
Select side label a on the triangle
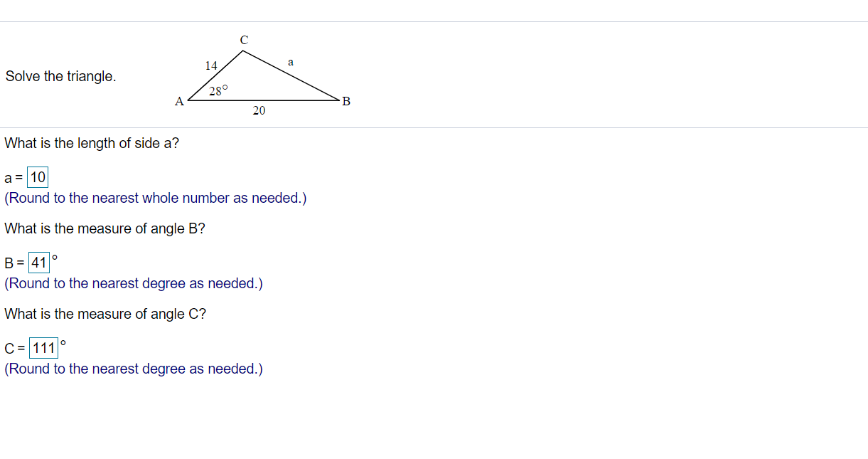point(291,61)
